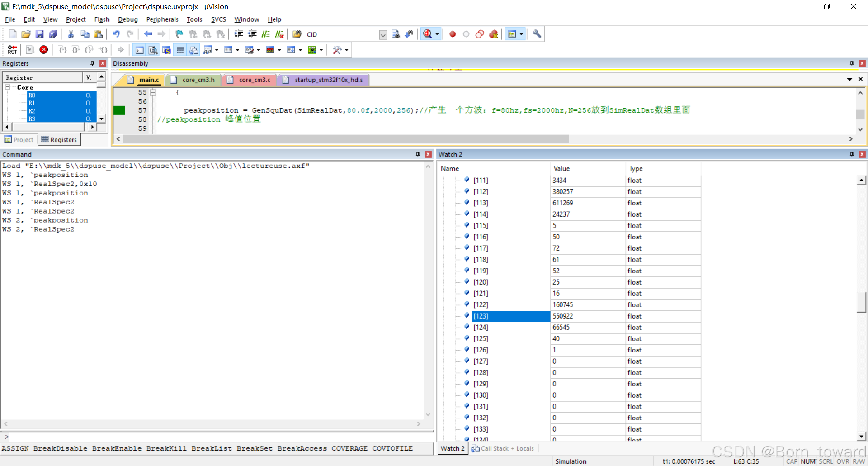
Task: Show next statement arrow icon
Action: (121, 50)
